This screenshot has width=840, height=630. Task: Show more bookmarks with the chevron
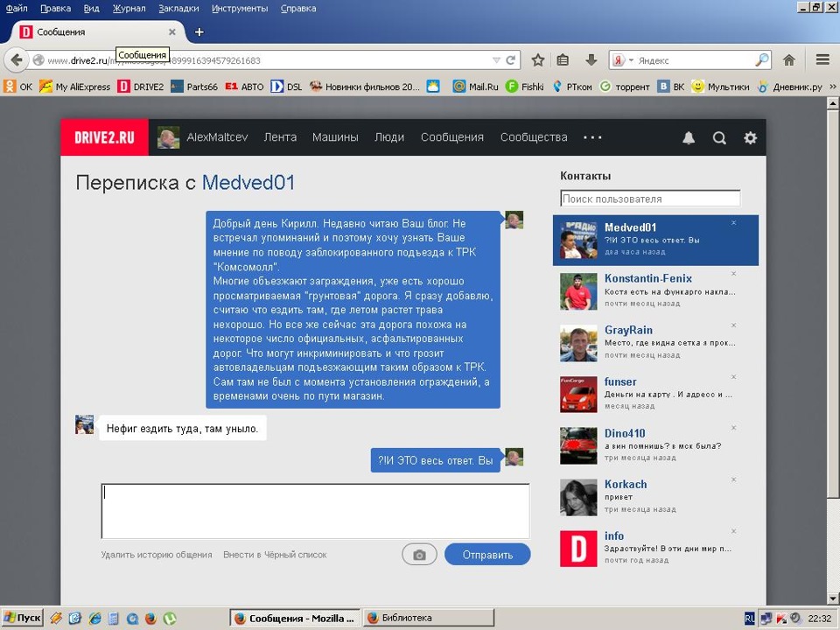point(832,87)
